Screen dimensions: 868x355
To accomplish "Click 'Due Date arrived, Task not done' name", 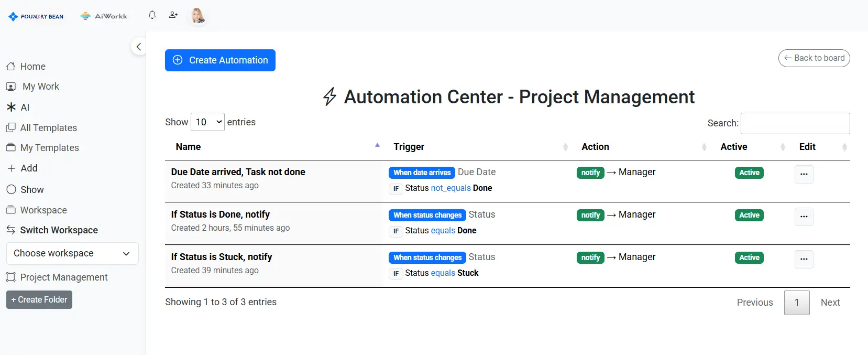I will click(x=238, y=172).
